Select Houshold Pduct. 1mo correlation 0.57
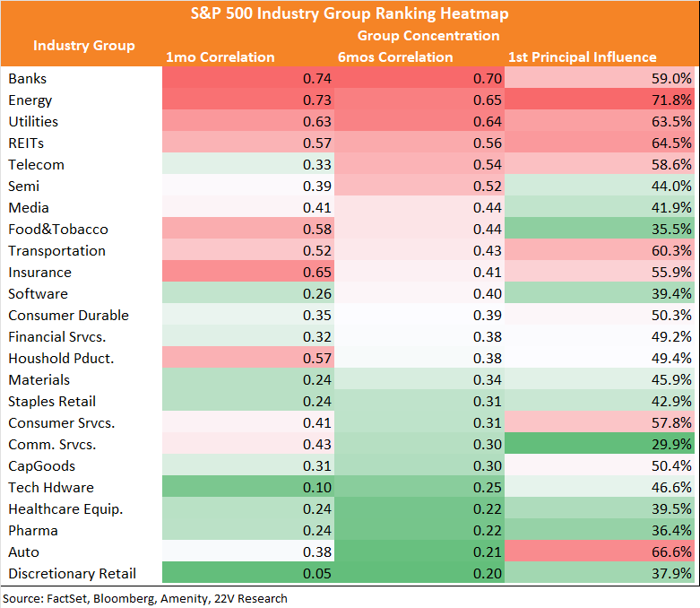The height and width of the screenshot is (608, 700). click(x=317, y=359)
